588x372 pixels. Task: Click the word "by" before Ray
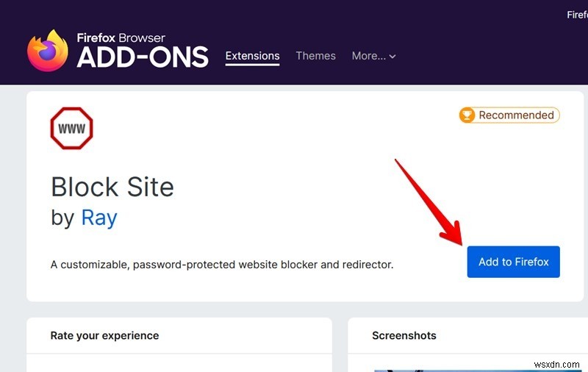click(x=62, y=218)
